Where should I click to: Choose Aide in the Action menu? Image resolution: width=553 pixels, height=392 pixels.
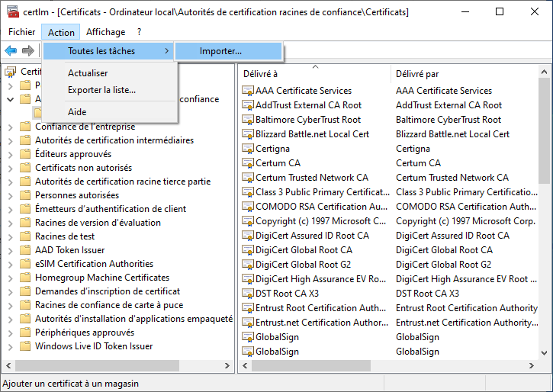click(110, 112)
